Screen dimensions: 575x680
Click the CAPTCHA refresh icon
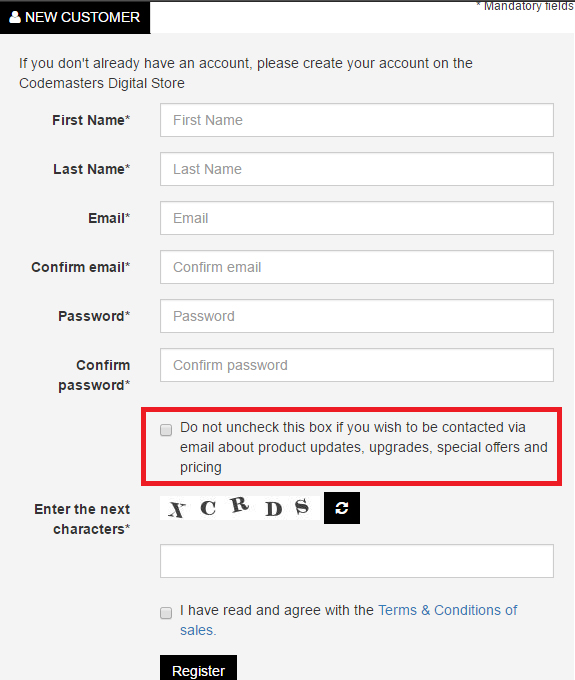pos(342,508)
